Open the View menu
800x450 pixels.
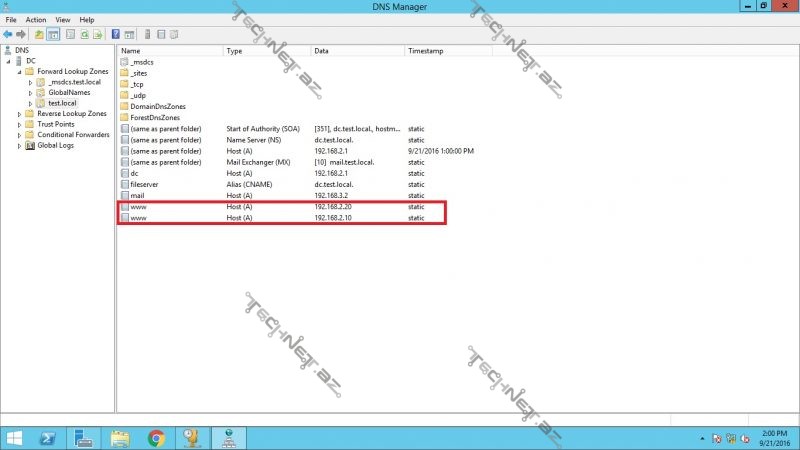pyautogui.click(x=63, y=19)
